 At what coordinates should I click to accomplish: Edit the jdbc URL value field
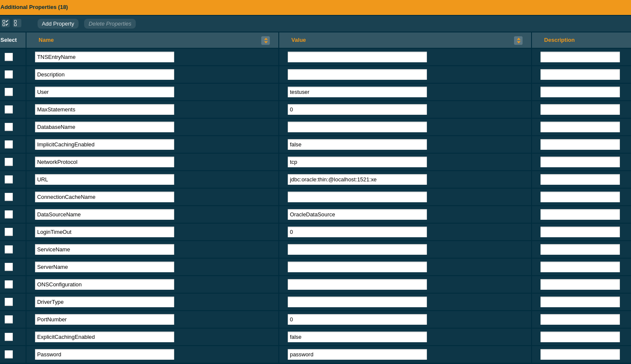click(x=357, y=180)
